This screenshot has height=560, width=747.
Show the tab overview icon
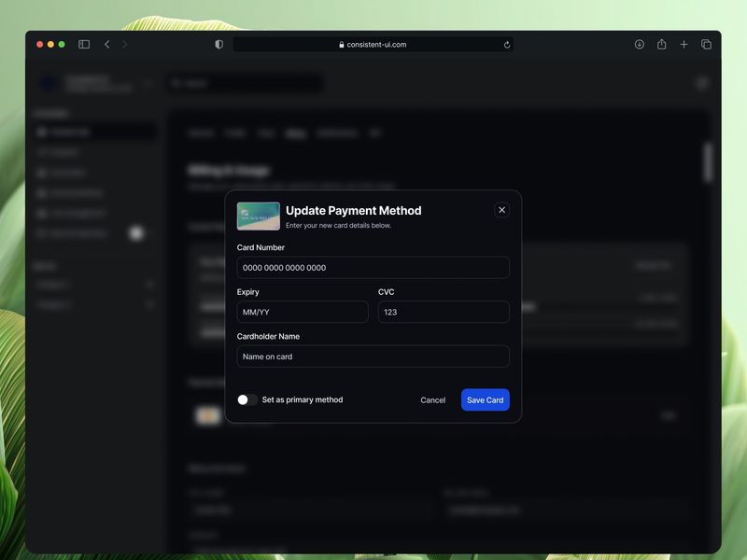(x=706, y=44)
